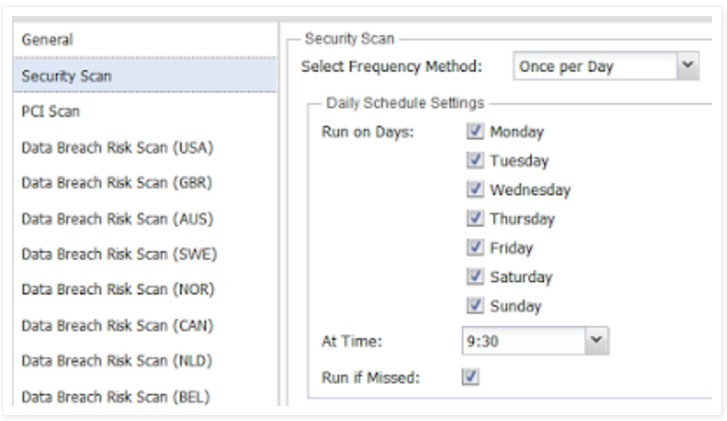This screenshot has height=421, width=727.
Task: Click the Run on Days label
Action: pos(368,132)
